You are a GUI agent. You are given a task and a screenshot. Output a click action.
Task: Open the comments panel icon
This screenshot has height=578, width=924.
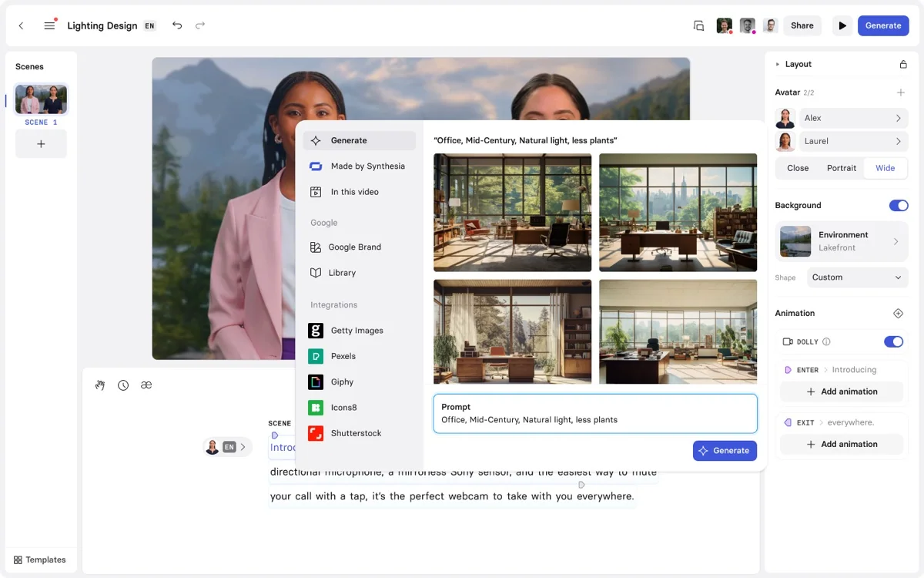(x=699, y=25)
